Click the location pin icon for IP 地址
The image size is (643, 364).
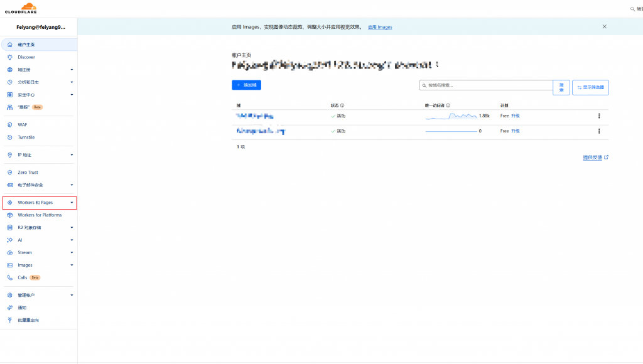tap(10, 155)
